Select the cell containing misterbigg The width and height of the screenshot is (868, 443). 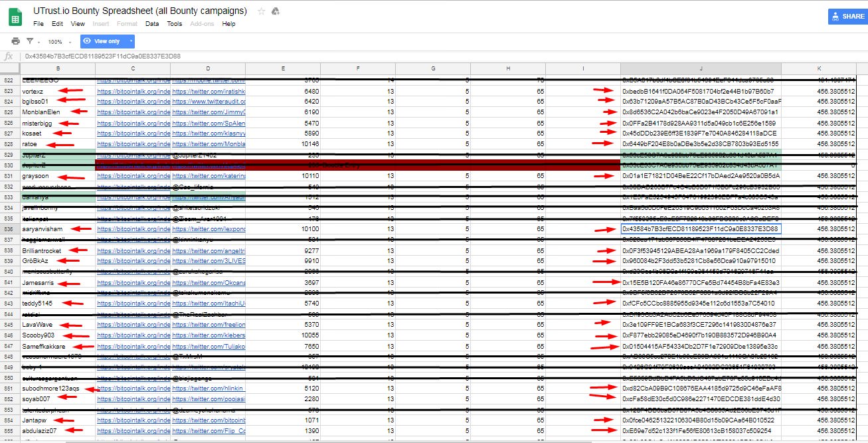[x=58, y=123]
